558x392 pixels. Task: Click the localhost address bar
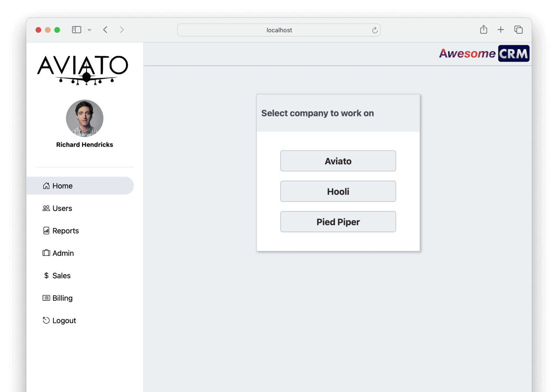[x=279, y=30]
